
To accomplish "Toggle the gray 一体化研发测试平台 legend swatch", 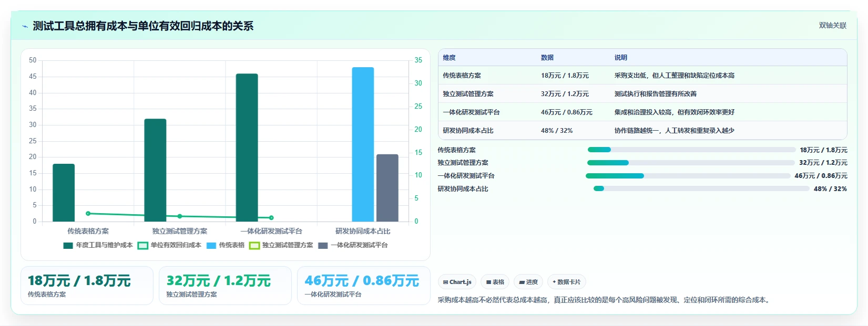I will 323,245.
